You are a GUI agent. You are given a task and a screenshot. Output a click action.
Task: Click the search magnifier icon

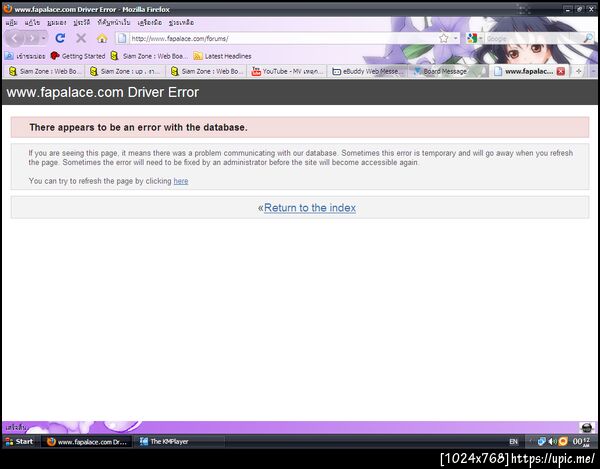[588, 38]
